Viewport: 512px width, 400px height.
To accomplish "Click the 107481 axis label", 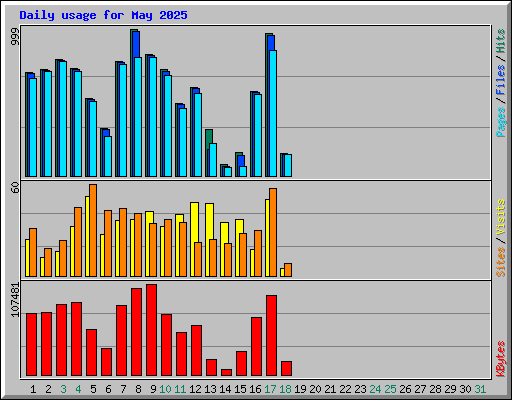I will (x=15, y=300).
